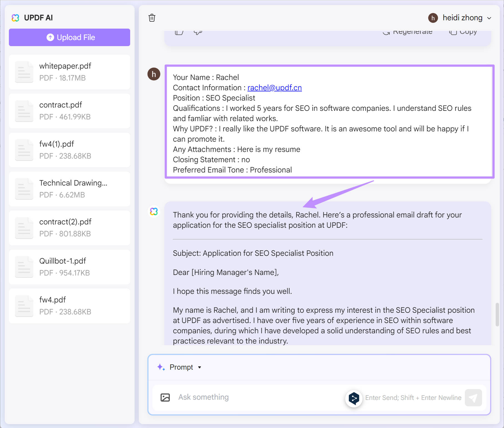Give thumbs-down feedback on the AI response
The image size is (504, 428).
pos(198,31)
